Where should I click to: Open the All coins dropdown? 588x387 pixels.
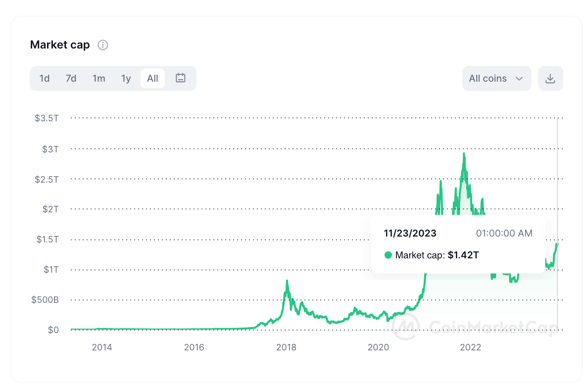pos(496,79)
